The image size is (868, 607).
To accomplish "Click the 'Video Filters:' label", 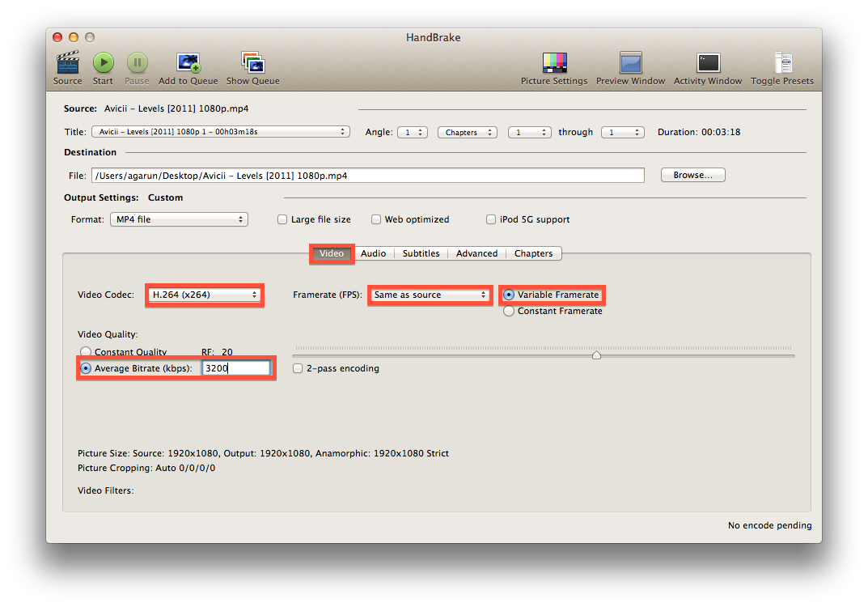I will pos(106,490).
